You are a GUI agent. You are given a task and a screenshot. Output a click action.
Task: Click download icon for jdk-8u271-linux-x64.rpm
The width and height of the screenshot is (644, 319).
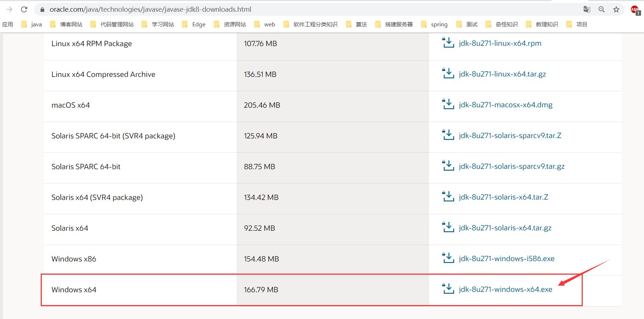[x=448, y=42]
